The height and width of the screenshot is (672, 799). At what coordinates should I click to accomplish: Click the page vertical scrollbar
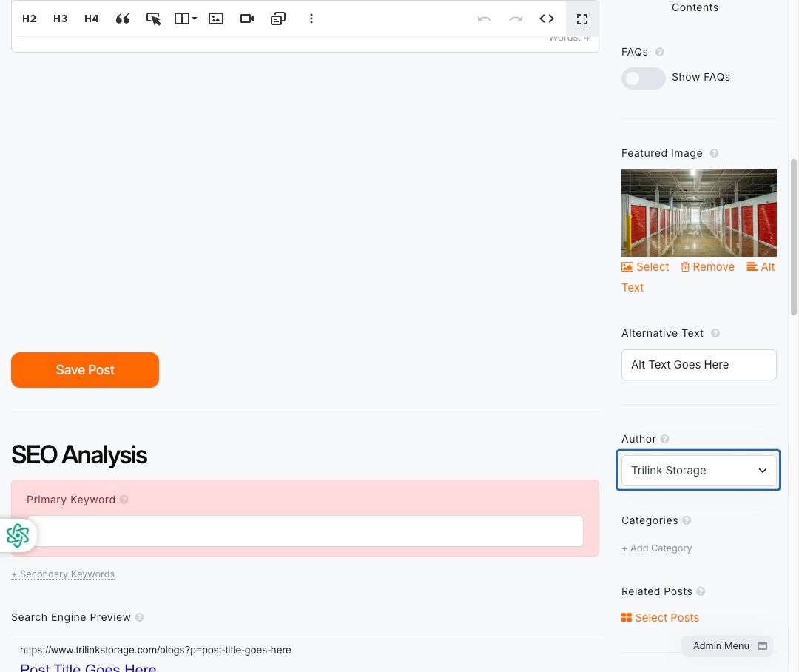(793, 237)
